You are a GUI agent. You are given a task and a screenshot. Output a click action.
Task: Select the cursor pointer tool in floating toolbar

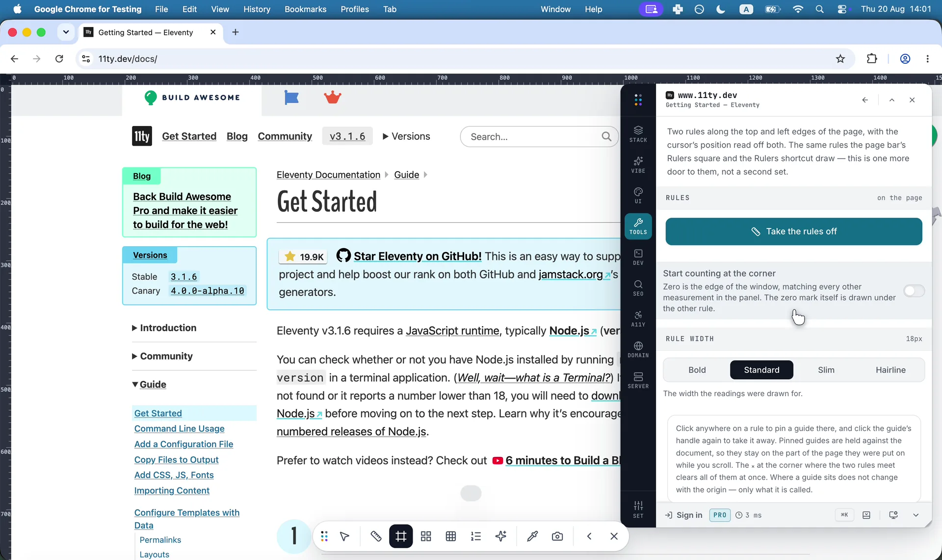point(344,536)
